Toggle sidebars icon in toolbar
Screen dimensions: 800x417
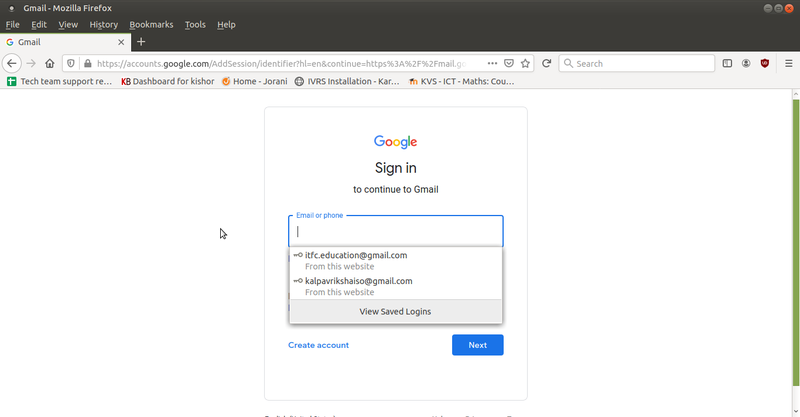(727, 64)
